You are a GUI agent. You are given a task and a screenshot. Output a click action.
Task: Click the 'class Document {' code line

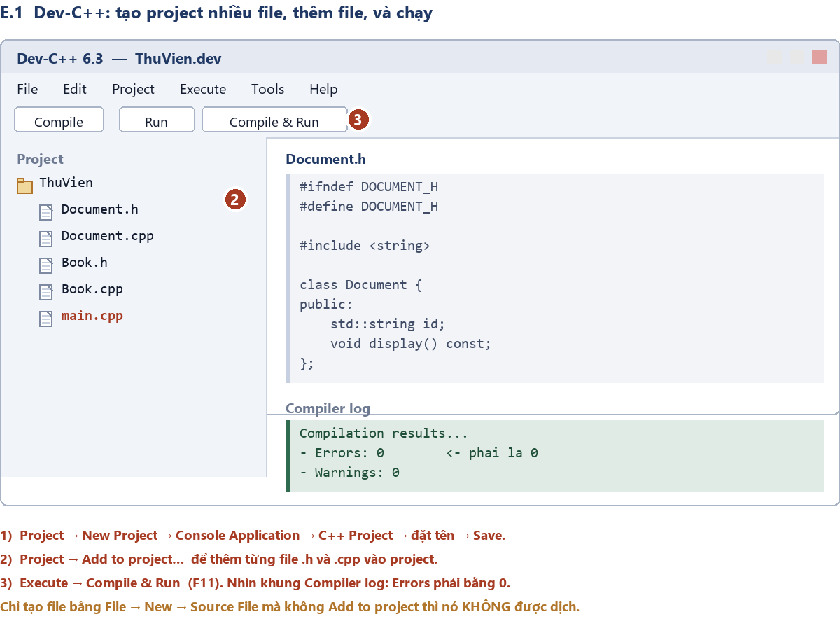(361, 285)
